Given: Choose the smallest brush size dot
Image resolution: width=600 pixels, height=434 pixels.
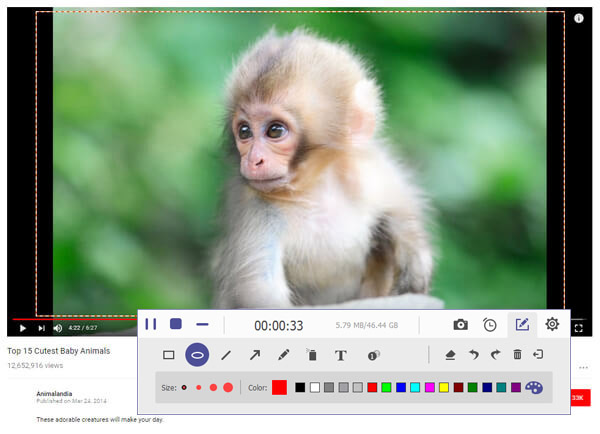Looking at the screenshot, I should pos(184,387).
